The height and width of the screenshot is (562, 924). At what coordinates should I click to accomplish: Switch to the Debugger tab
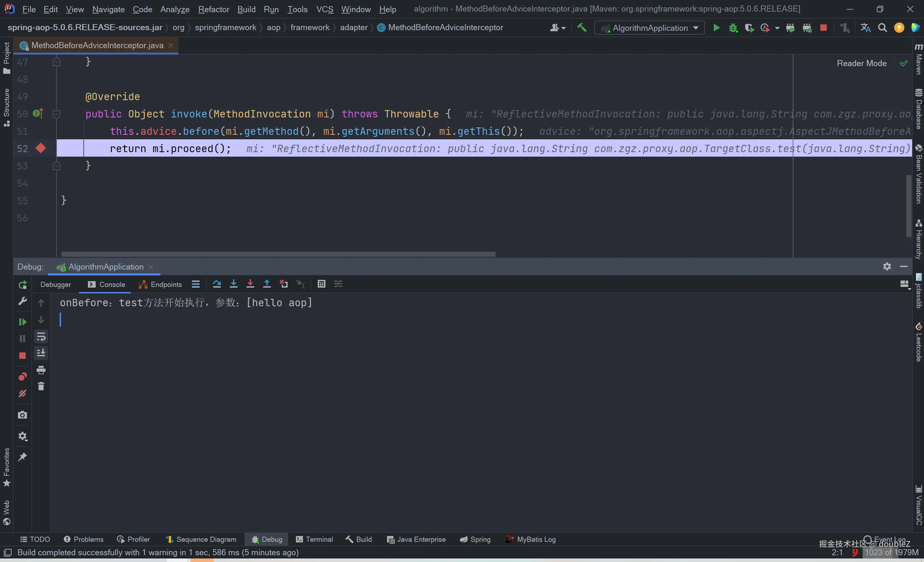[56, 285]
